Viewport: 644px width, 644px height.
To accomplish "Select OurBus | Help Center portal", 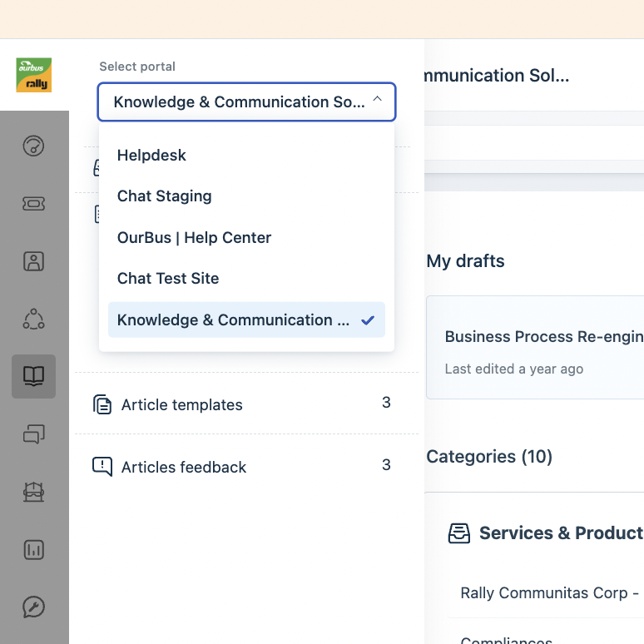I will (194, 238).
